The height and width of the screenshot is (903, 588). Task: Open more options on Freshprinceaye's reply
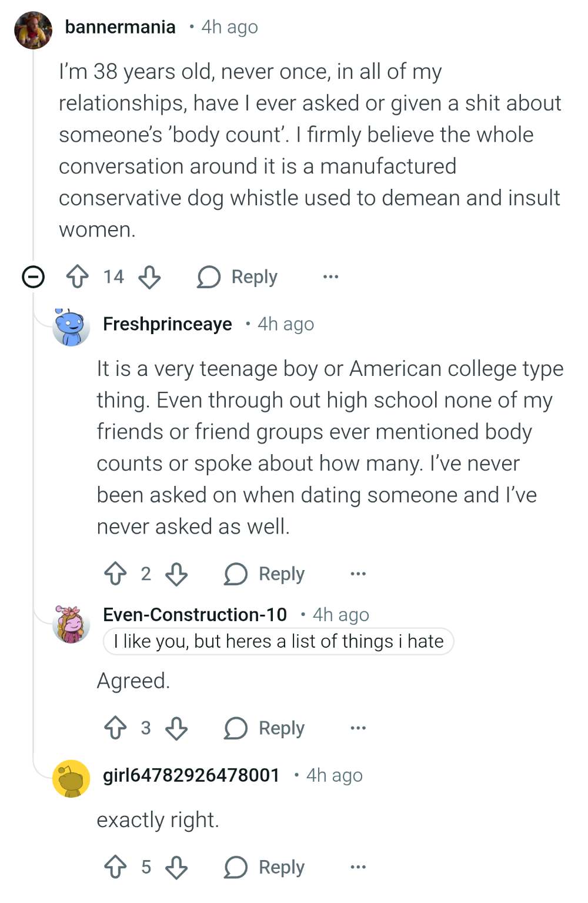(x=358, y=574)
